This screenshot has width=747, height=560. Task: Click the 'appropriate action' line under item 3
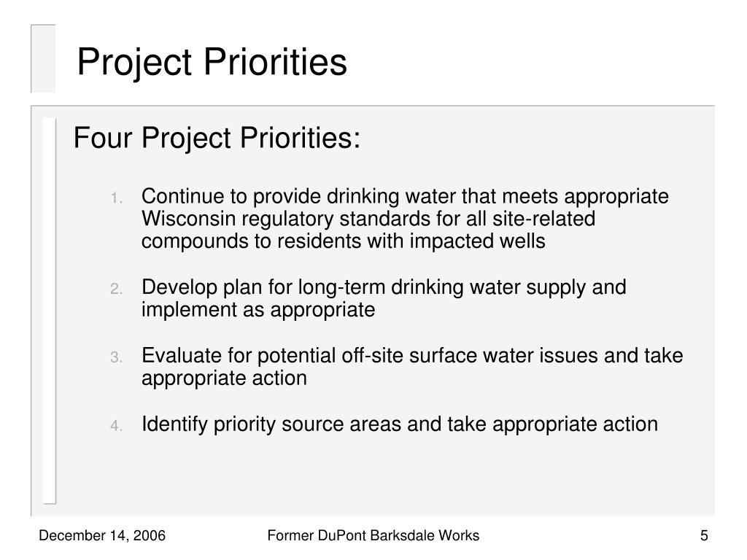tap(224, 378)
